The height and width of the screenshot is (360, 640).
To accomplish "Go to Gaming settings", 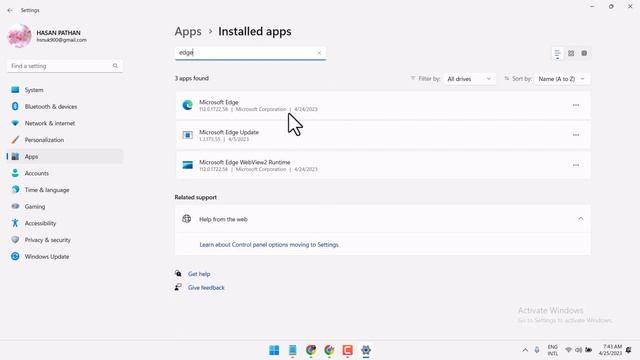I will coord(64,207).
